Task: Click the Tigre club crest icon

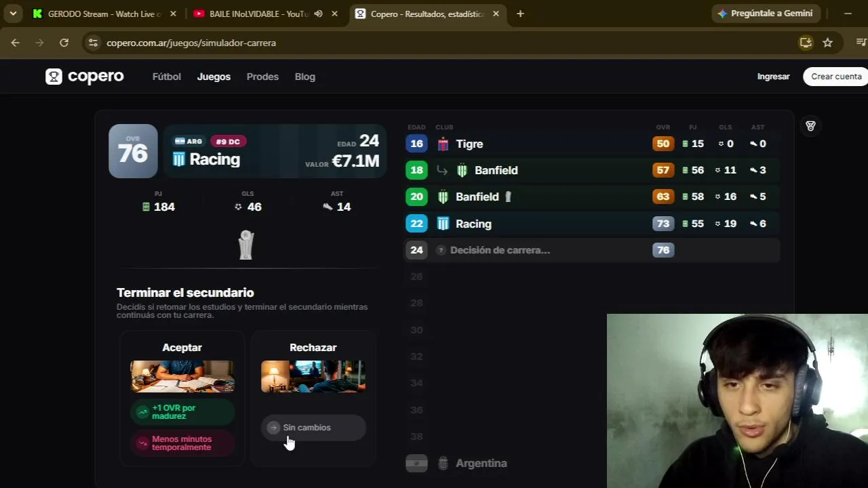Action: [443, 144]
